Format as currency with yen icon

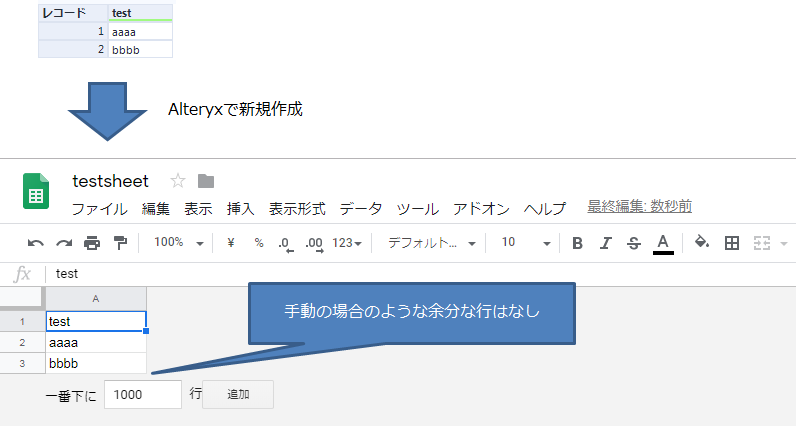(231, 243)
